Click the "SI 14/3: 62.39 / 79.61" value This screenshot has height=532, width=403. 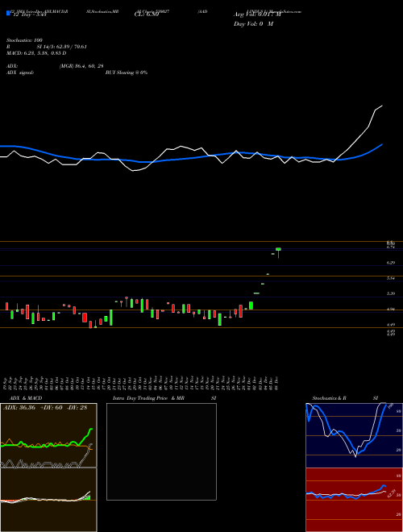pos(61,47)
